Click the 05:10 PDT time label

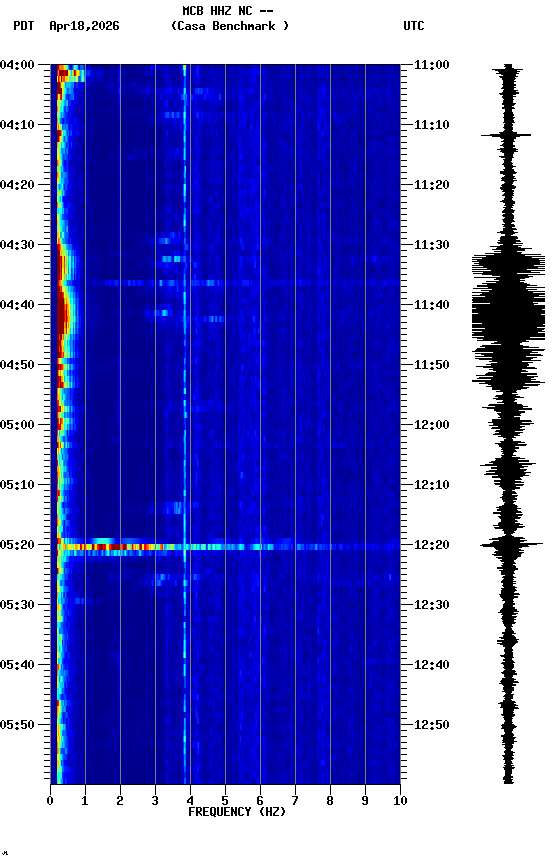(x=17, y=485)
